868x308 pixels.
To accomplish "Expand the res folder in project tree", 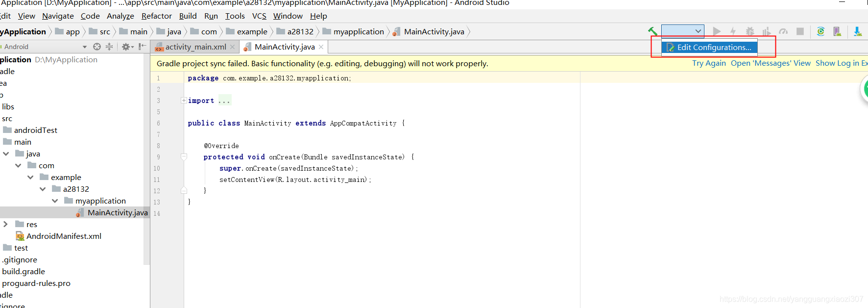I will click(6, 225).
